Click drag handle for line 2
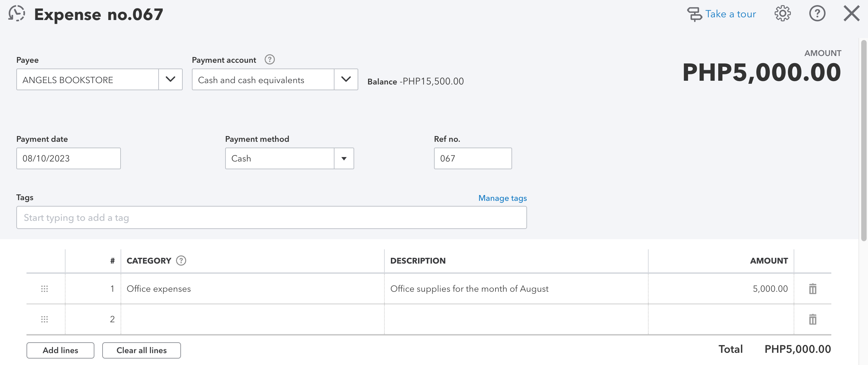 coord(44,320)
